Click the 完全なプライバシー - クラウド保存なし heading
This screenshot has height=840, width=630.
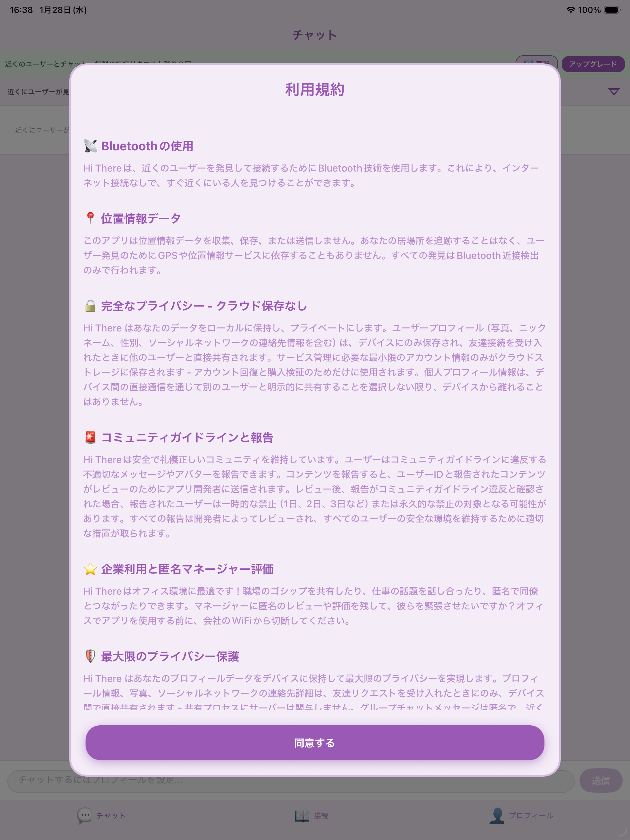pos(204,306)
